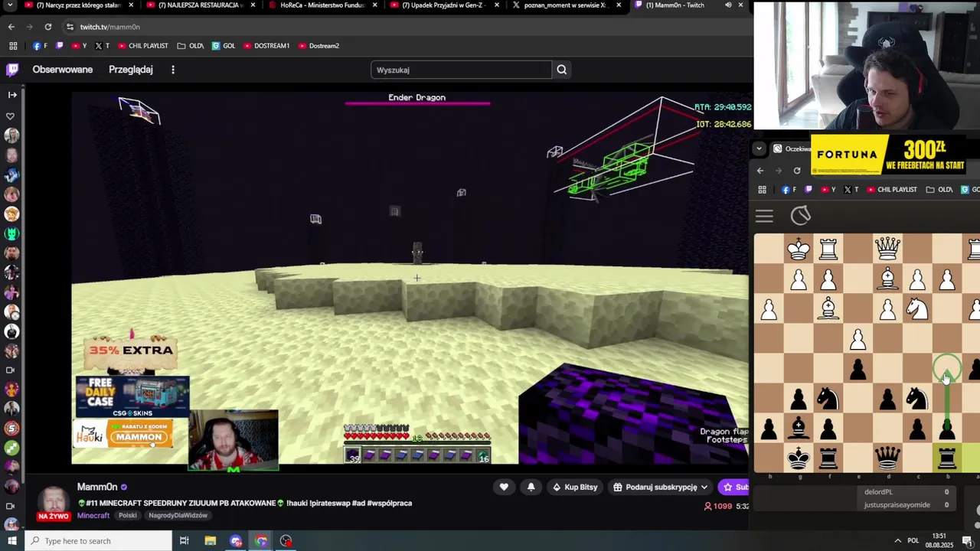Expand the Twitch followed channels sidebar
The width and height of the screenshot is (980, 551).
point(11,95)
